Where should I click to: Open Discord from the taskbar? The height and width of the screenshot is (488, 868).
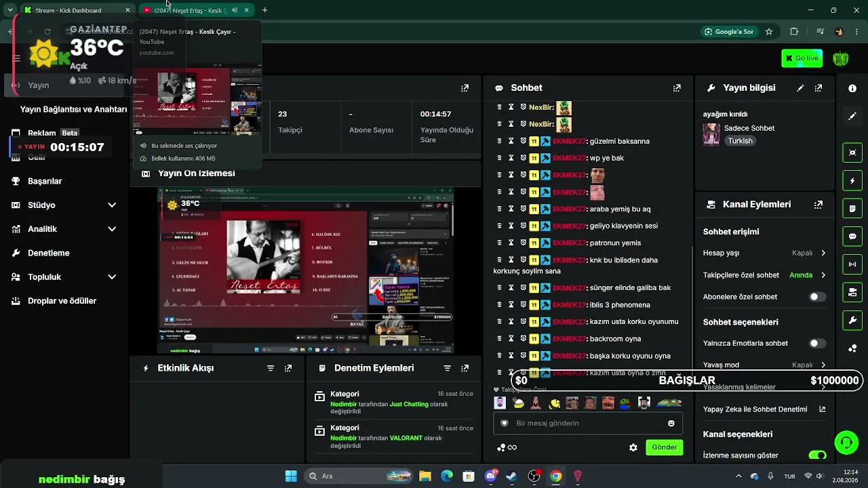click(491, 476)
